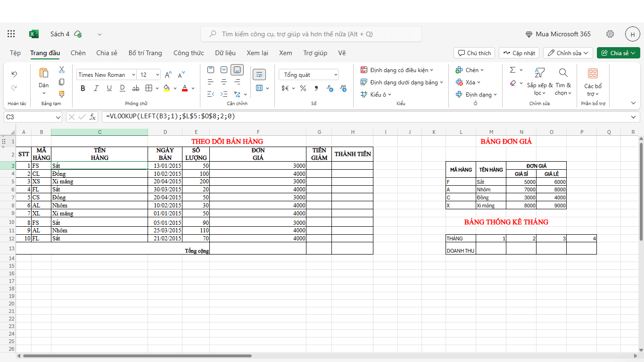Toggle Wrap Text button
The width and height of the screenshot is (644, 362).
[259, 74]
